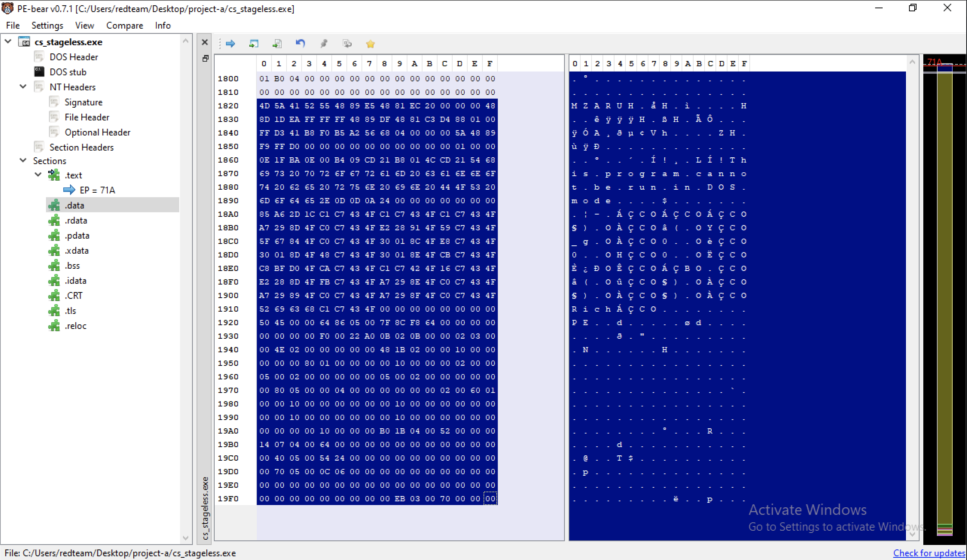Open the Compare menu
The height and width of the screenshot is (560, 967).
click(x=125, y=25)
